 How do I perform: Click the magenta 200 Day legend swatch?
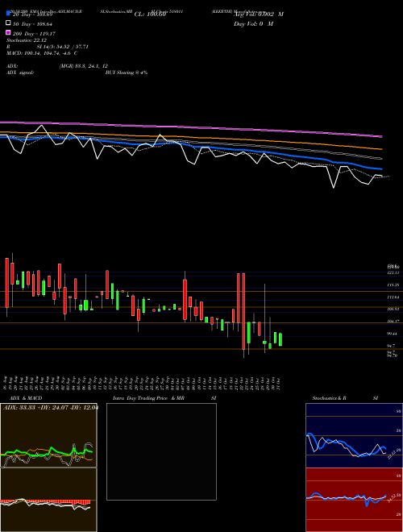point(9,32)
